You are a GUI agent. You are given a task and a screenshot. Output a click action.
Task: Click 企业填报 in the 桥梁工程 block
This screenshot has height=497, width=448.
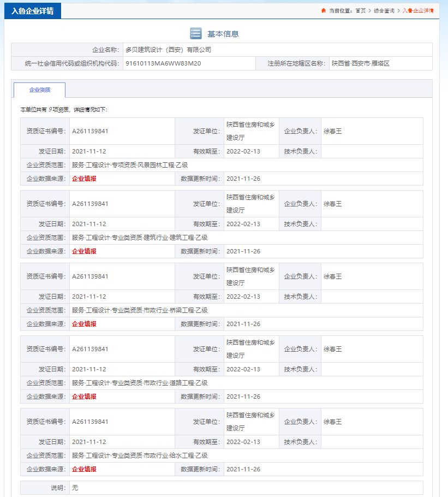click(84, 324)
